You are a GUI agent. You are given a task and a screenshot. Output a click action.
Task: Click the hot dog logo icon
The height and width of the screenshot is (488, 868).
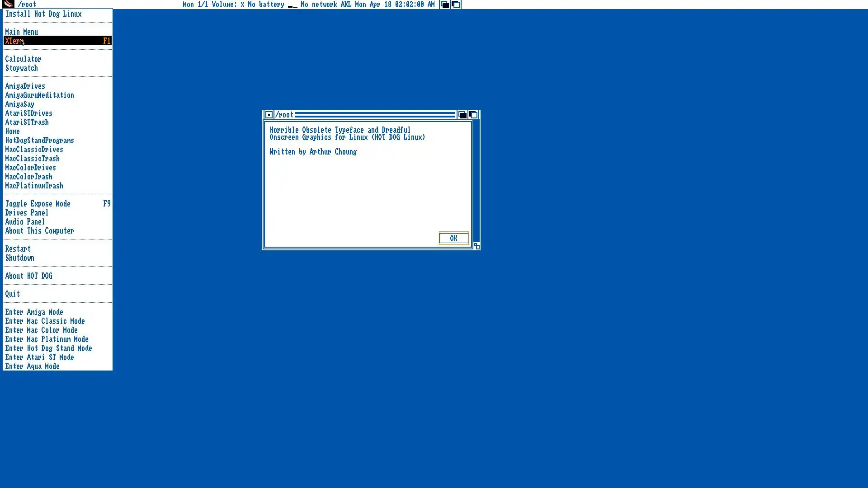[x=8, y=4]
